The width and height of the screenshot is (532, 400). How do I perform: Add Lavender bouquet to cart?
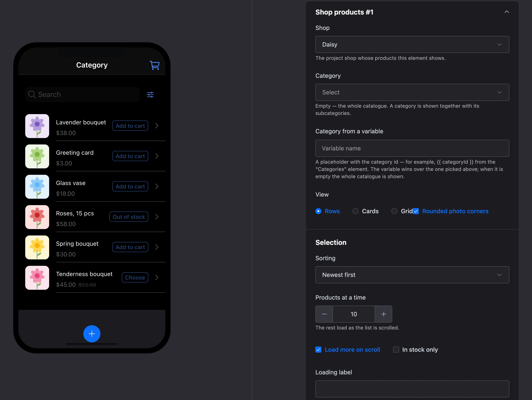click(130, 126)
